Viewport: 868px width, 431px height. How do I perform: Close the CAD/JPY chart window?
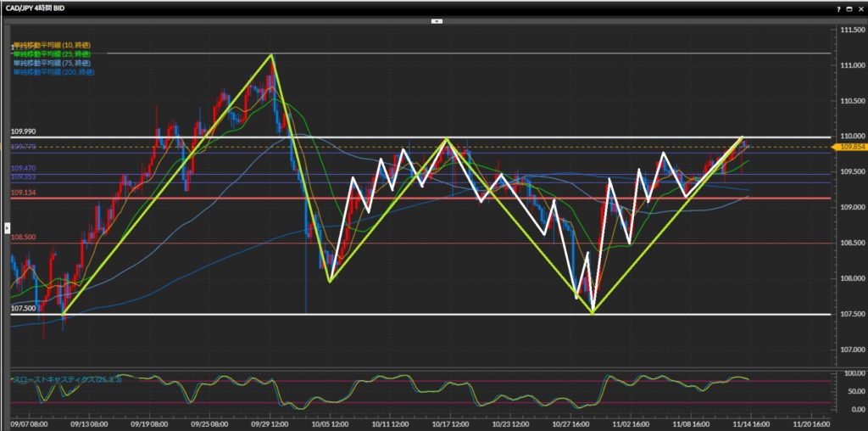pyautogui.click(x=859, y=7)
